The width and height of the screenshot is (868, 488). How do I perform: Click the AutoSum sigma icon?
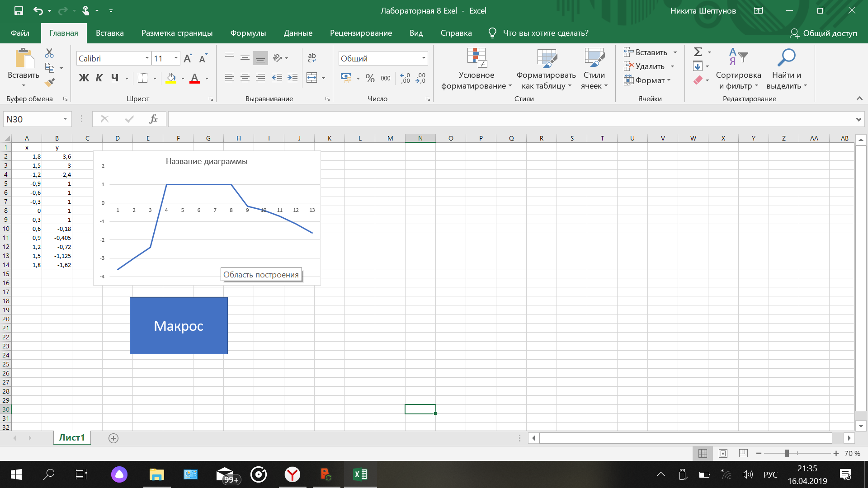click(698, 52)
